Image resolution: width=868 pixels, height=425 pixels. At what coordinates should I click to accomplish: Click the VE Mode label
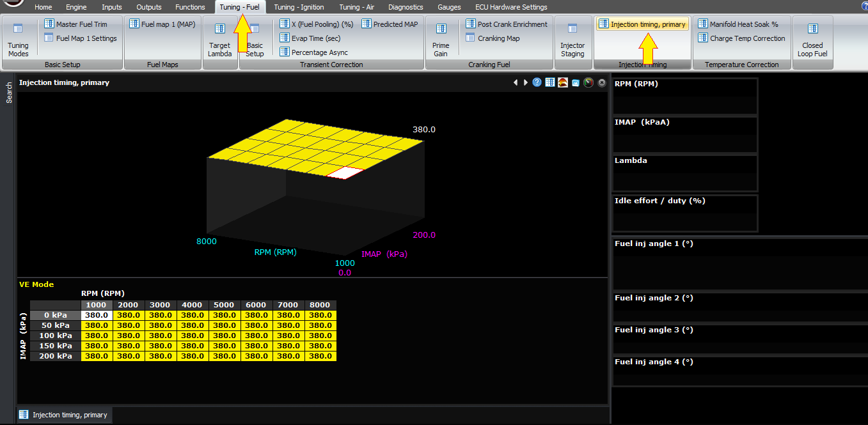coord(36,284)
